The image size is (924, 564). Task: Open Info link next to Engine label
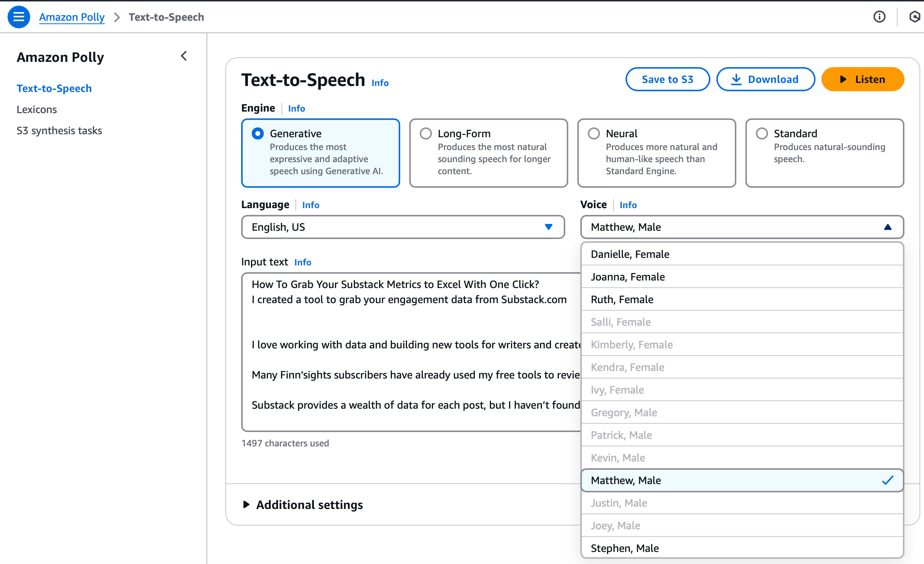297,108
